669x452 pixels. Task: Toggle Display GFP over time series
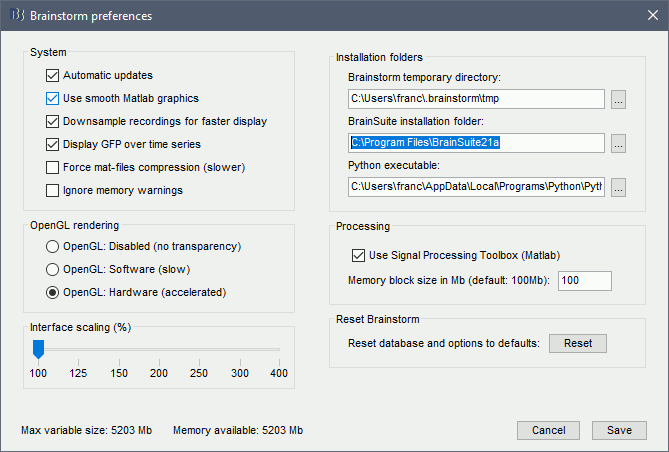pos(53,144)
